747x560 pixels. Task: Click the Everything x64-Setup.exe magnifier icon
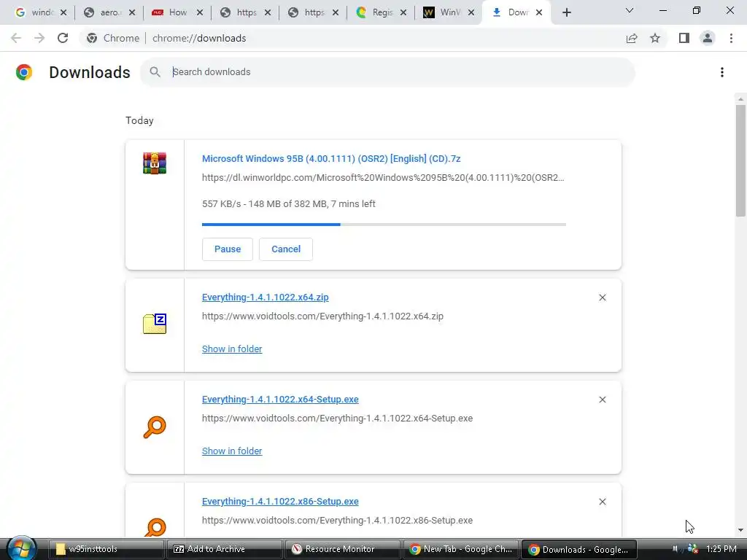tap(155, 427)
